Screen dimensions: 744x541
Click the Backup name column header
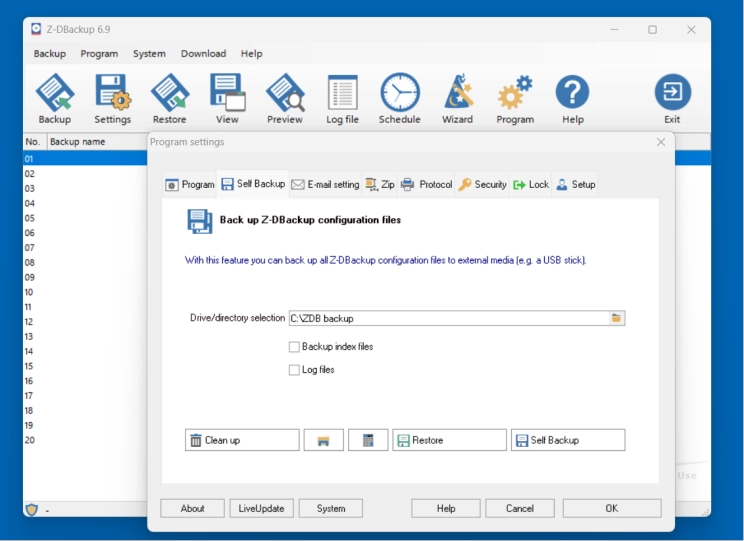coord(97,142)
